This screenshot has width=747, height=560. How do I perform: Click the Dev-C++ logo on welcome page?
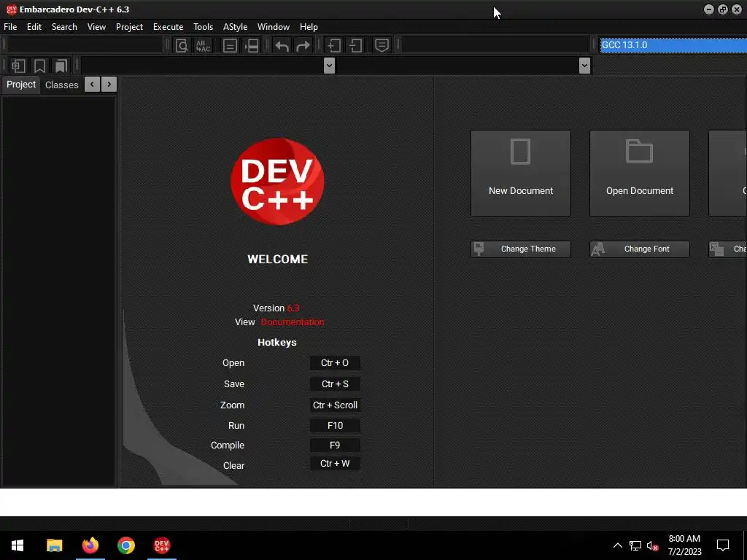(277, 182)
